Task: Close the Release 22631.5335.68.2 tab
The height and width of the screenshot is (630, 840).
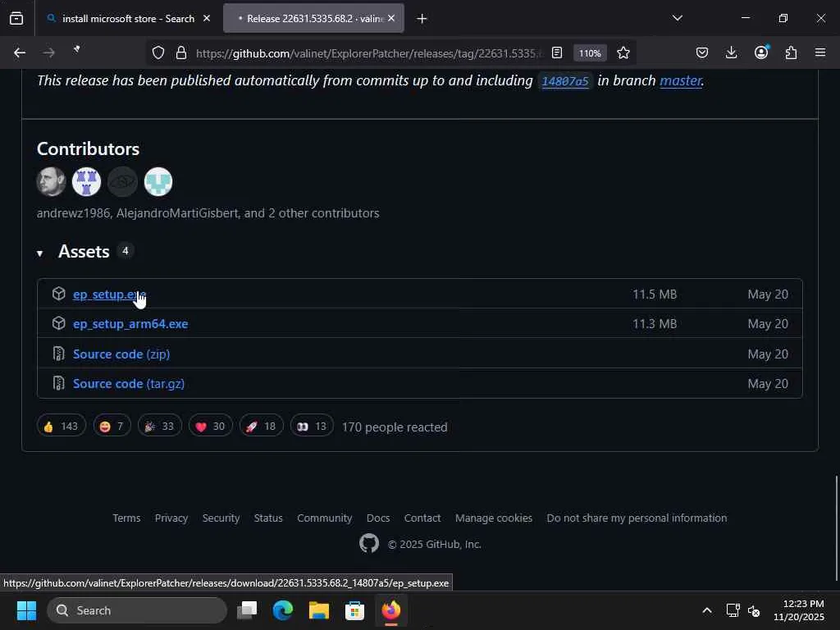Action: [391, 18]
